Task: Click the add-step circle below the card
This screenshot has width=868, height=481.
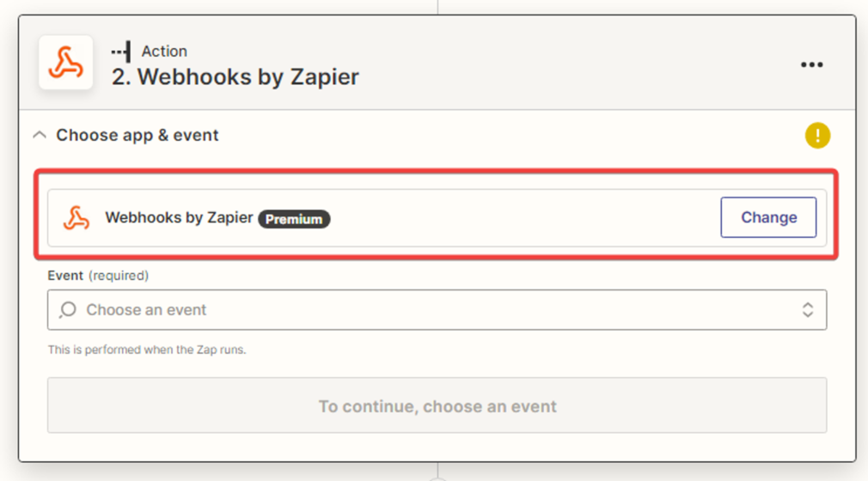Action: coord(437,477)
